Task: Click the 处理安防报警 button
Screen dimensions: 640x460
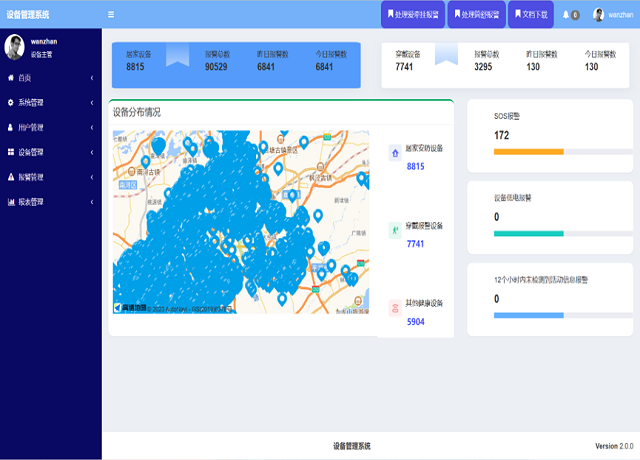Action: tap(413, 15)
